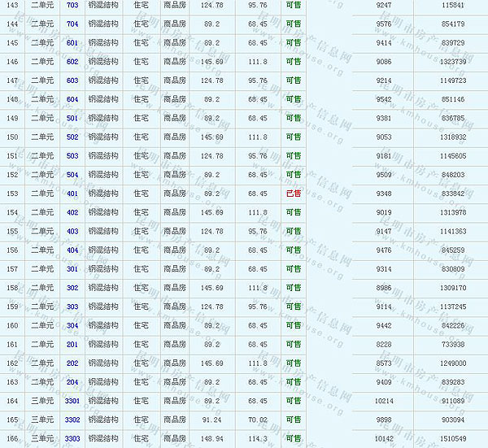Click room 3303 link in row 166
Screen dimensions: 488x448
click(x=72, y=438)
